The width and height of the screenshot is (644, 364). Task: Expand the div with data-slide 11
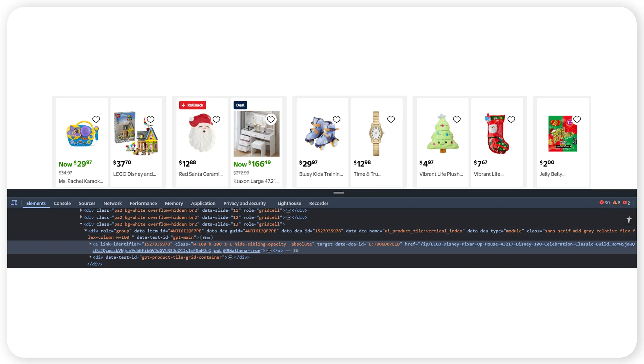coord(81,210)
